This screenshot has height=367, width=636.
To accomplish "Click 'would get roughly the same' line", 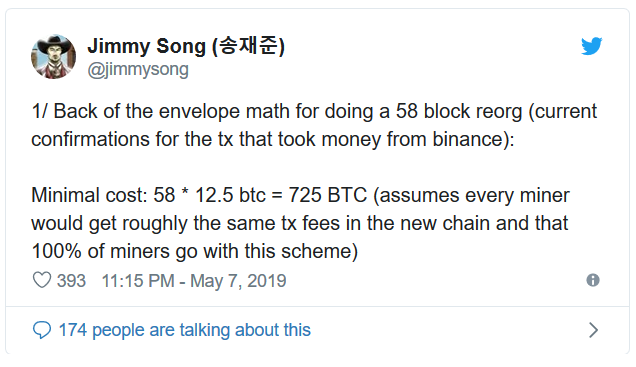I will tap(300, 223).
